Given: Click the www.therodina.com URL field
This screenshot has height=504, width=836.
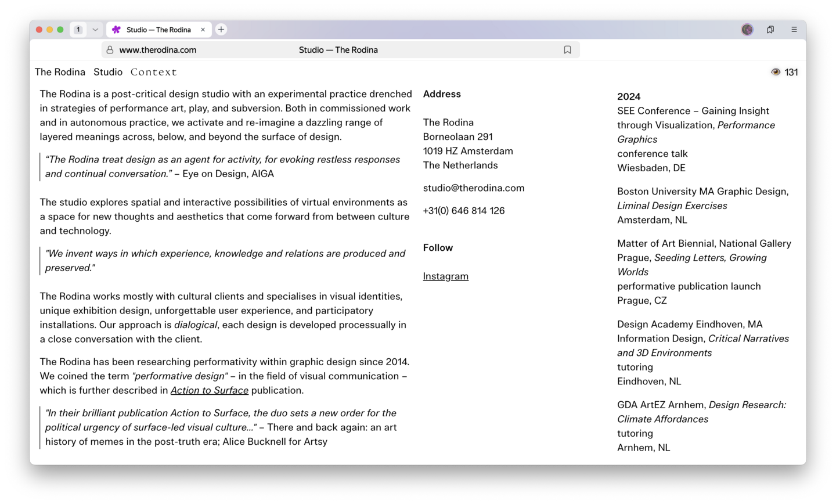Looking at the screenshot, I should click(158, 50).
